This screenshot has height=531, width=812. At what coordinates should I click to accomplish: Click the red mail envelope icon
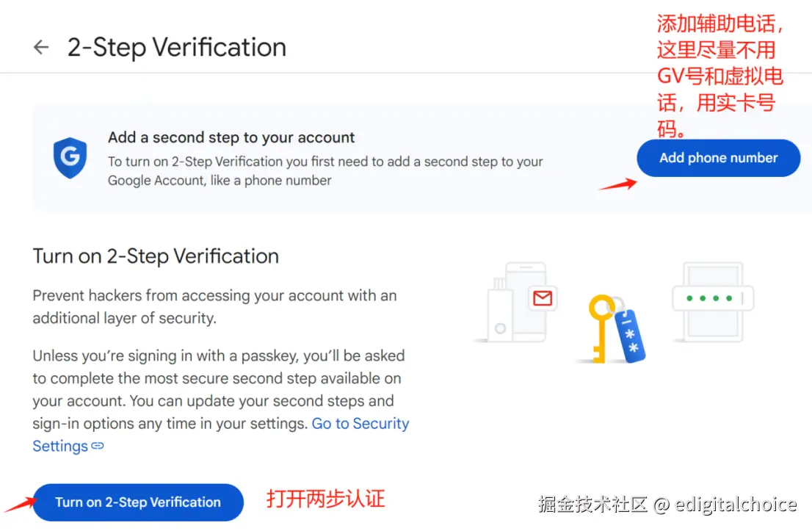click(543, 298)
